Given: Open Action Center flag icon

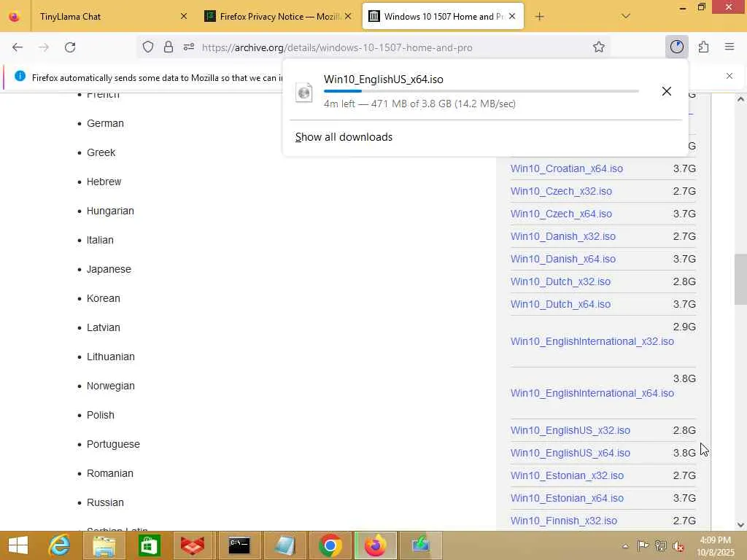Looking at the screenshot, I should pyautogui.click(x=643, y=546).
